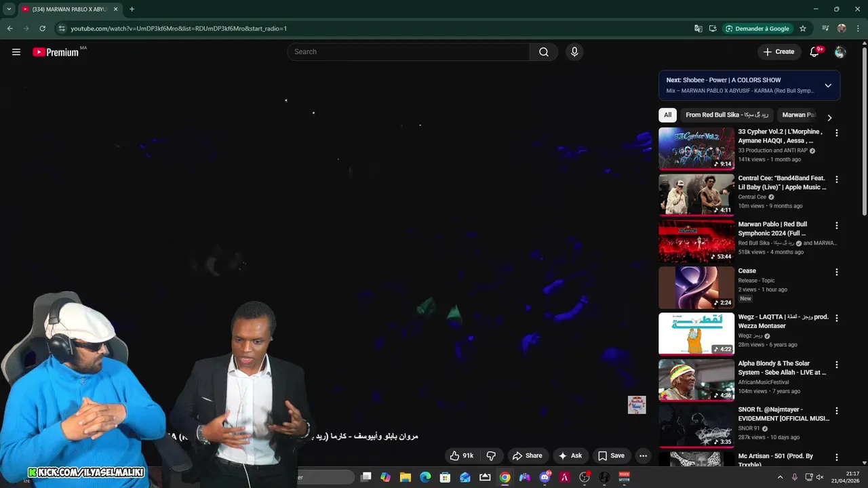This screenshot has width=868, height=488.
Task: Open AfricanMusicFestival channel link
Action: click(x=764, y=382)
